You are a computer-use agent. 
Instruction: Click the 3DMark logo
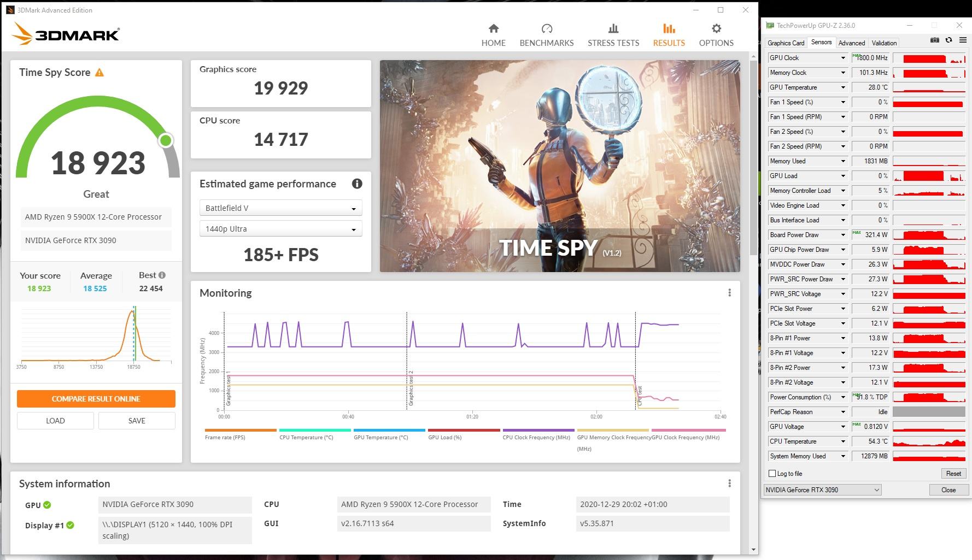[66, 34]
